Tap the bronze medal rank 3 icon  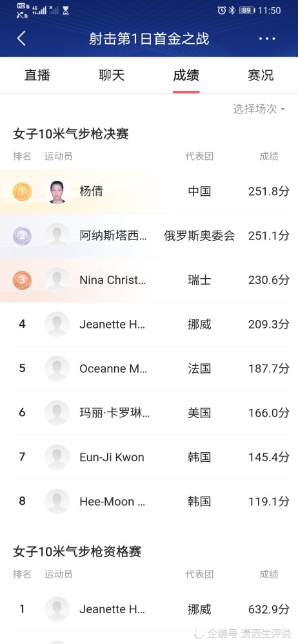tap(22, 280)
